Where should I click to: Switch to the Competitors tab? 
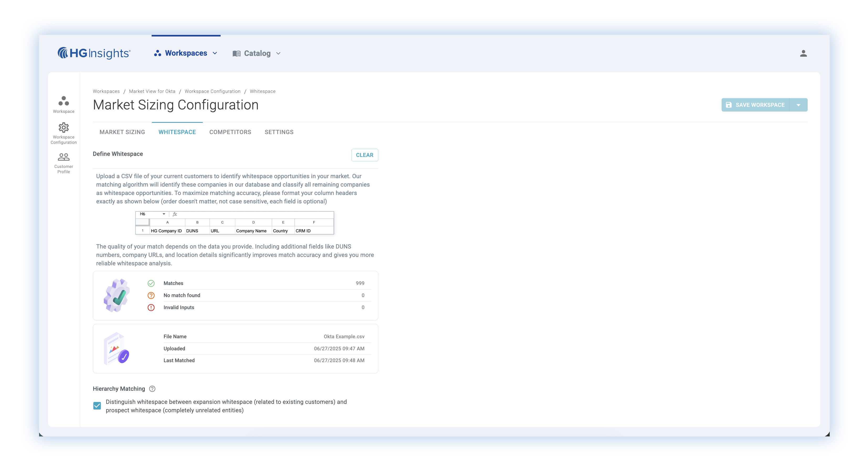click(x=230, y=132)
